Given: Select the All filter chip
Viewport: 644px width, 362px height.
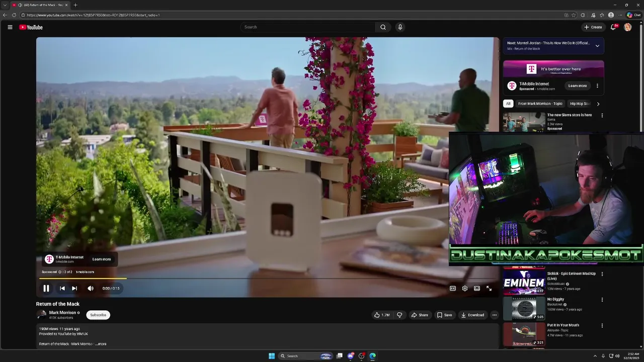Looking at the screenshot, I should [508, 104].
